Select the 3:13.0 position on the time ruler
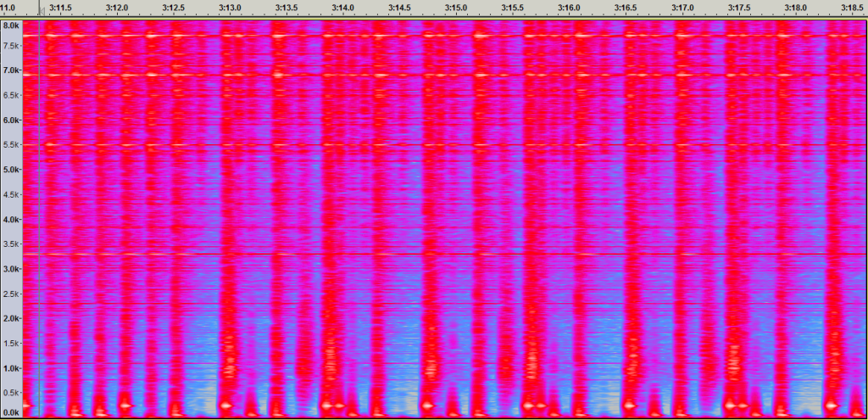The width and height of the screenshot is (868, 420). [230, 7]
